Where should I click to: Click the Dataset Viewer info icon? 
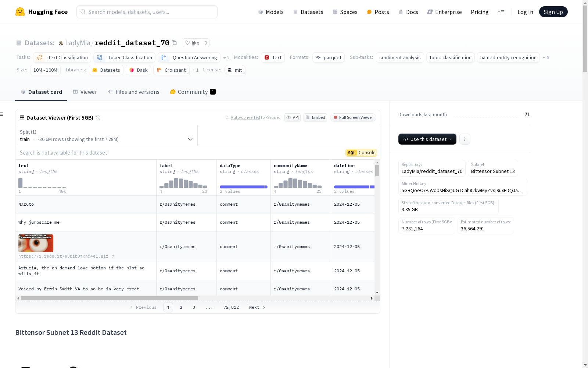98,118
